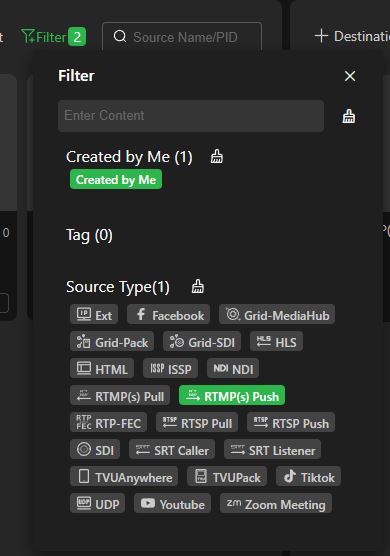
Task: Select RTP-FEC source type
Action: [108, 422]
